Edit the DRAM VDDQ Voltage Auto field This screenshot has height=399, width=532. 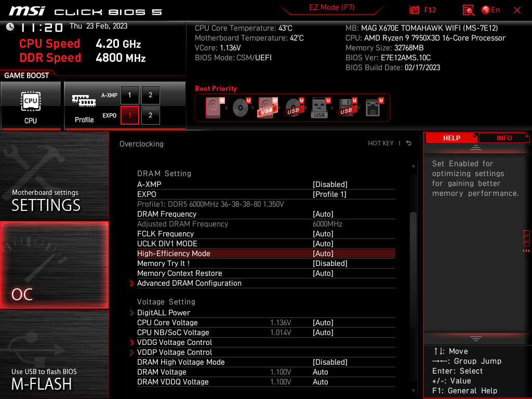320,382
